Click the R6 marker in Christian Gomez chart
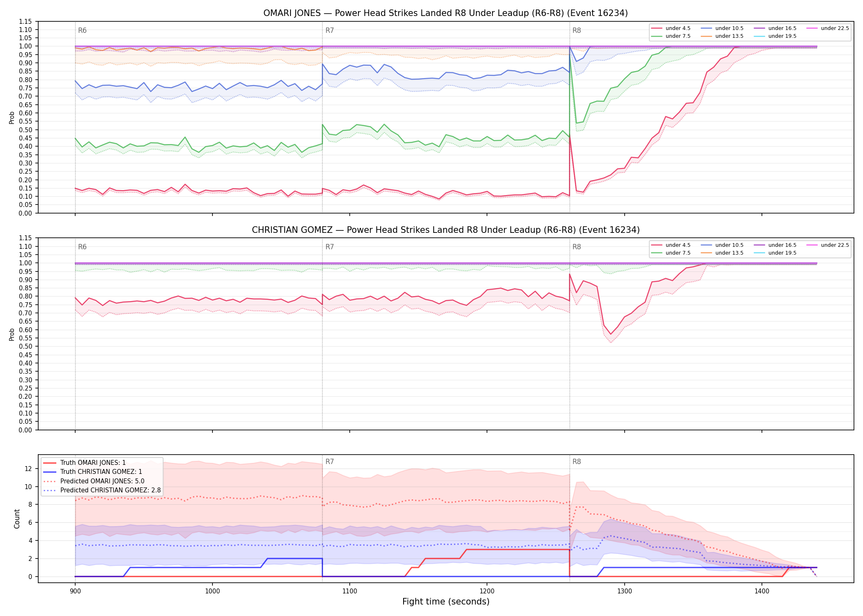863x616 pixels. coord(82,247)
